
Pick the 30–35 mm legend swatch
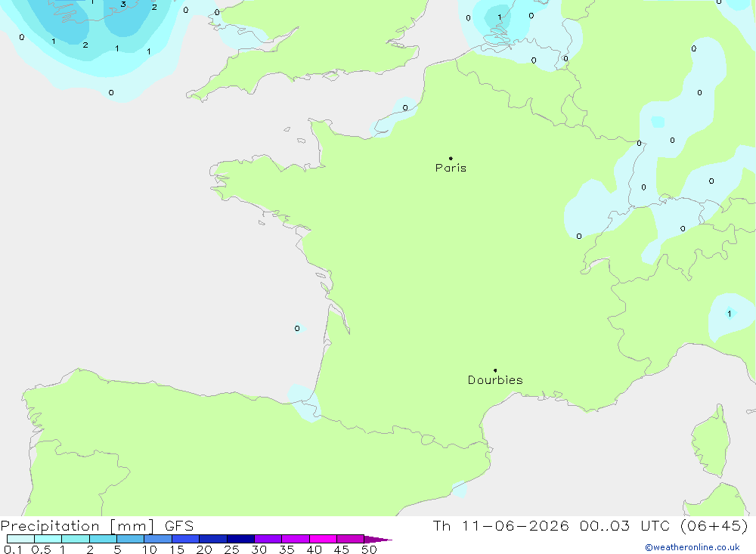[268, 539]
